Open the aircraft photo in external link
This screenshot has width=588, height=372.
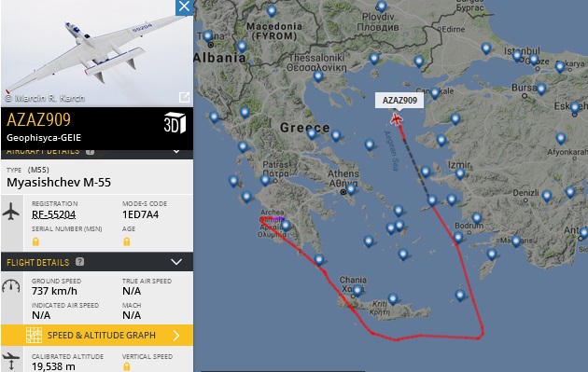pos(184,97)
